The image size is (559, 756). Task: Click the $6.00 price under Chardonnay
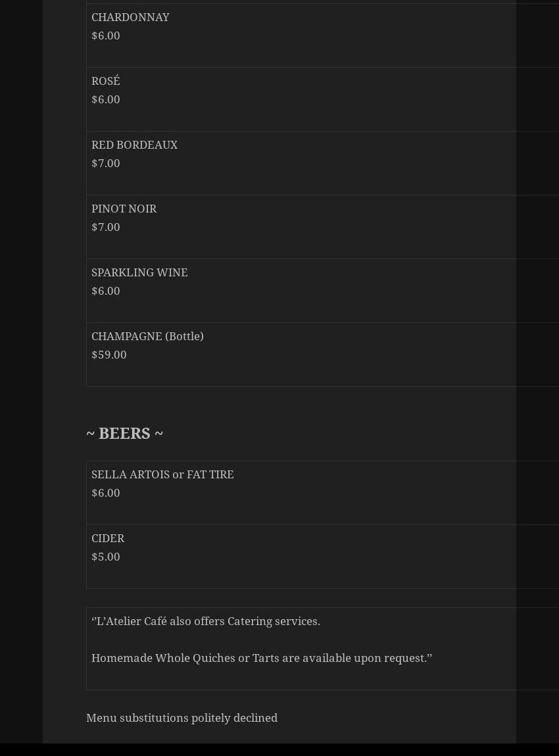pyautogui.click(x=106, y=36)
